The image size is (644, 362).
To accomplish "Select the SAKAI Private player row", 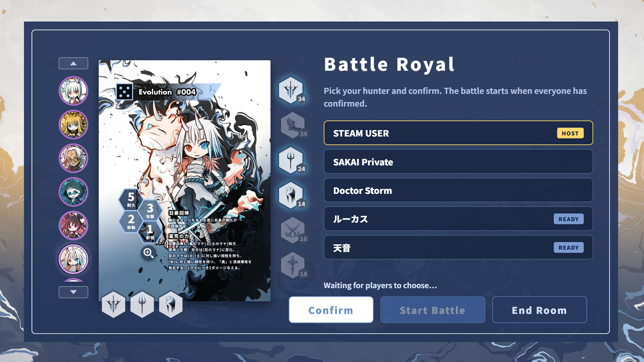I will (458, 162).
